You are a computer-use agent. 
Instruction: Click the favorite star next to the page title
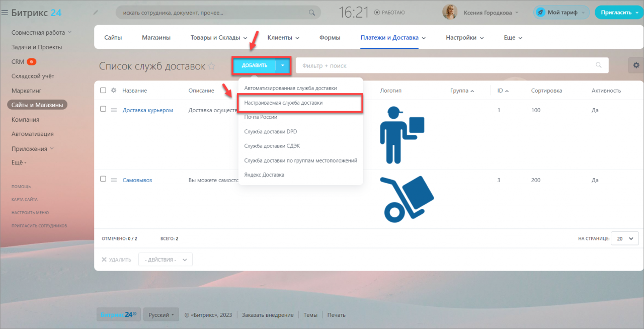[212, 66]
